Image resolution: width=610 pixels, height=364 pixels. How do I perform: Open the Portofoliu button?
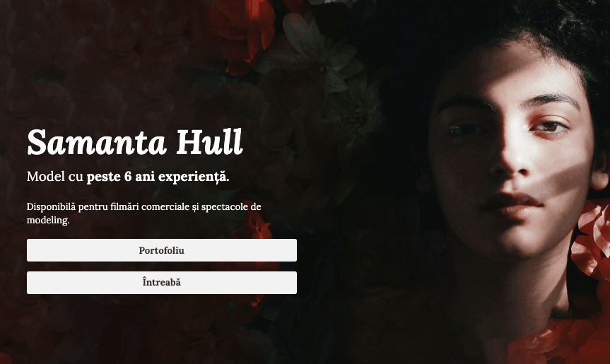[161, 250]
